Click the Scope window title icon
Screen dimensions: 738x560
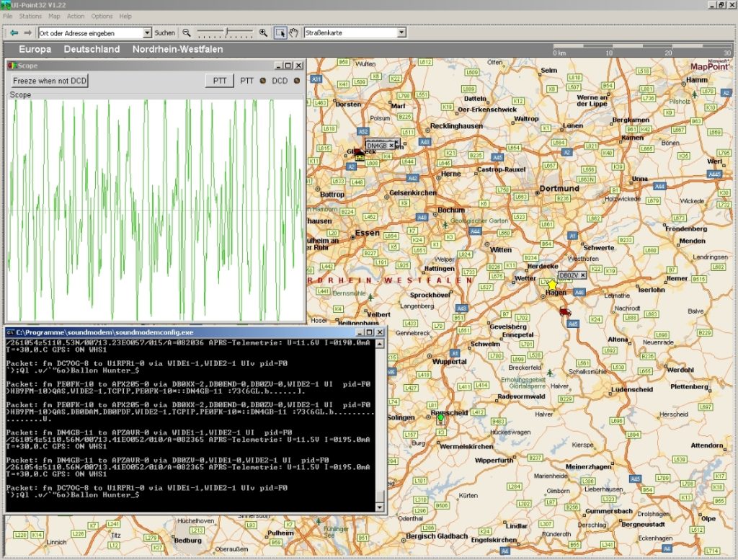coord(13,66)
